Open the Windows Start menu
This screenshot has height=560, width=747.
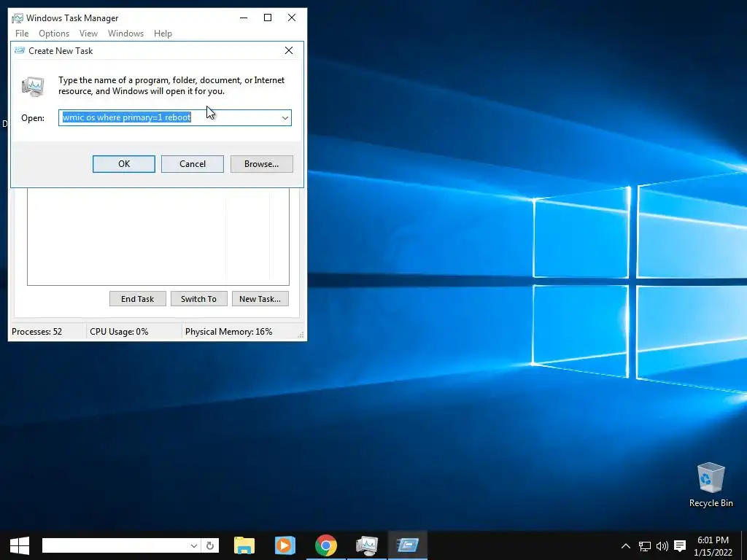(x=20, y=545)
